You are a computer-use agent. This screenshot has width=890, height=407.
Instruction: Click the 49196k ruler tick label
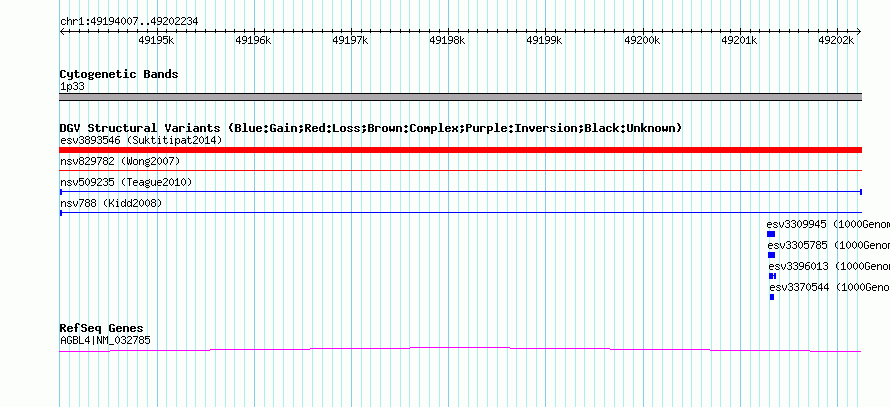tap(253, 40)
